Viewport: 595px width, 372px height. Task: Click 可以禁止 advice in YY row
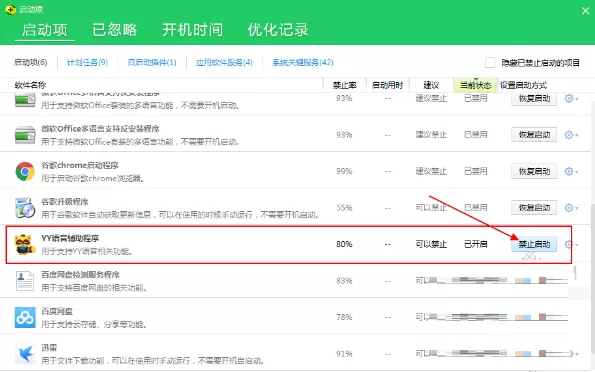tap(431, 244)
